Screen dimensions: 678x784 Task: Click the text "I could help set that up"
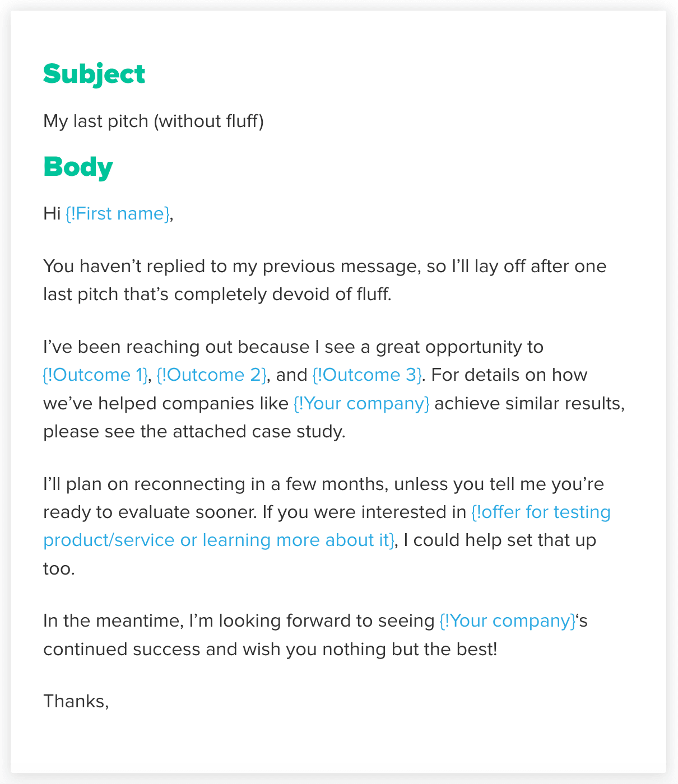pyautogui.click(x=499, y=540)
